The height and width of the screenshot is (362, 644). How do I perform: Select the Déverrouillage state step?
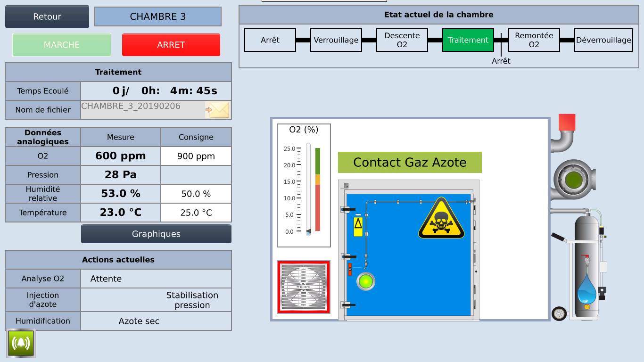[603, 40]
